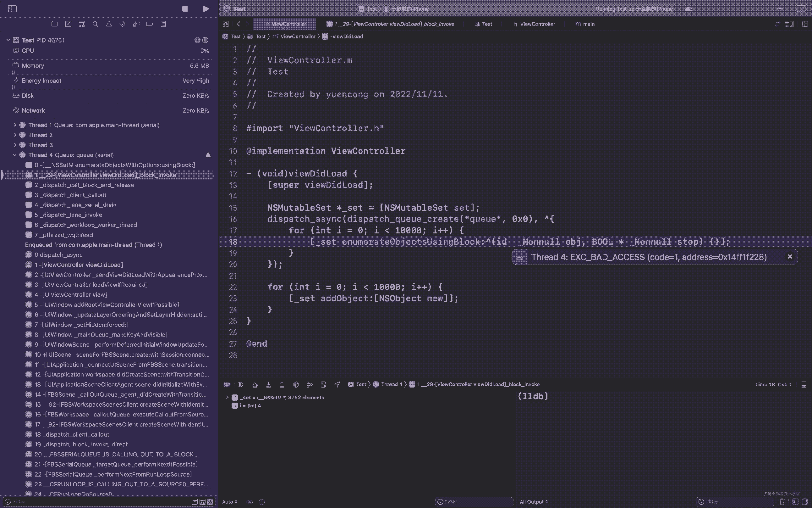The height and width of the screenshot is (508, 812).
Task: Open Debug View Hierarchy
Action: tap(296, 384)
